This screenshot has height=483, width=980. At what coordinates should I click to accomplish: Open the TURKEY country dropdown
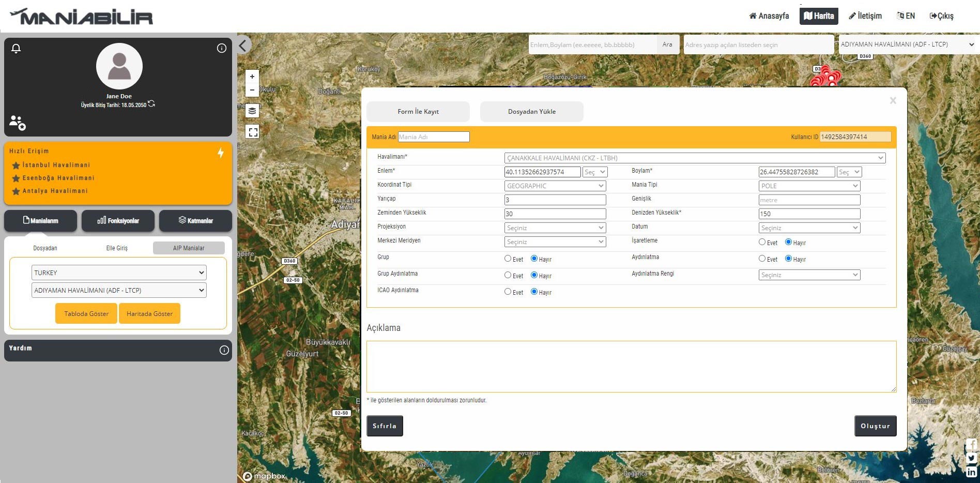(x=119, y=273)
